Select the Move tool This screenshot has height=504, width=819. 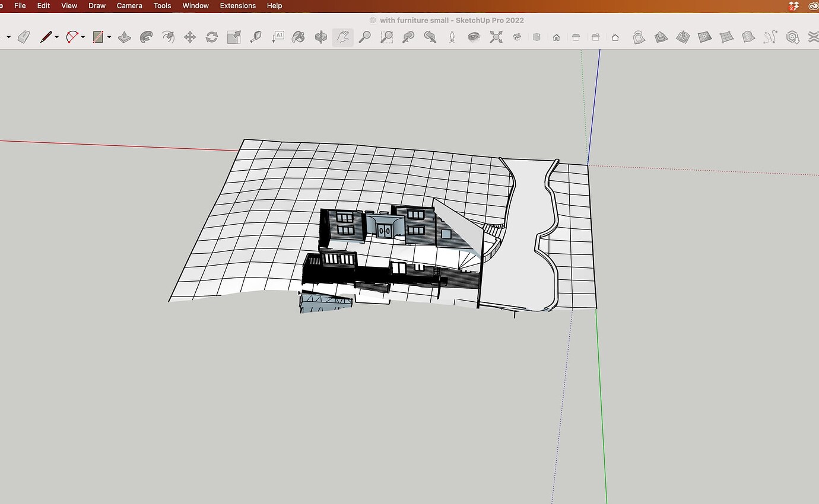(190, 37)
